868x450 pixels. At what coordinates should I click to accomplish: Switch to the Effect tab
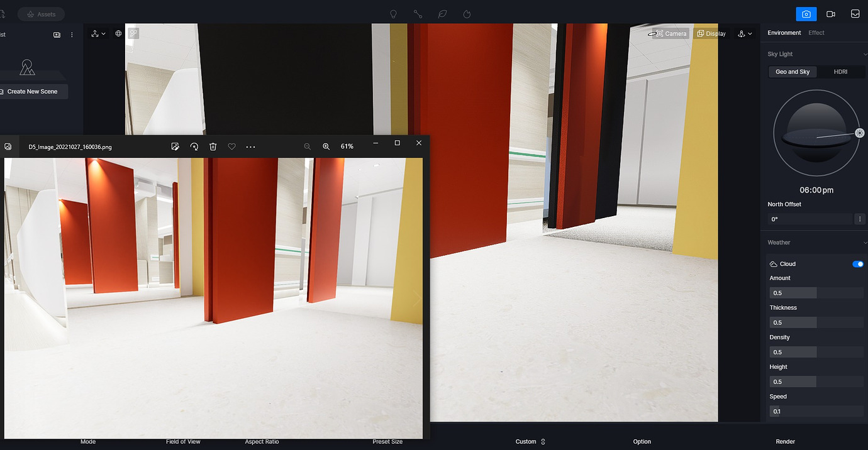(x=816, y=33)
